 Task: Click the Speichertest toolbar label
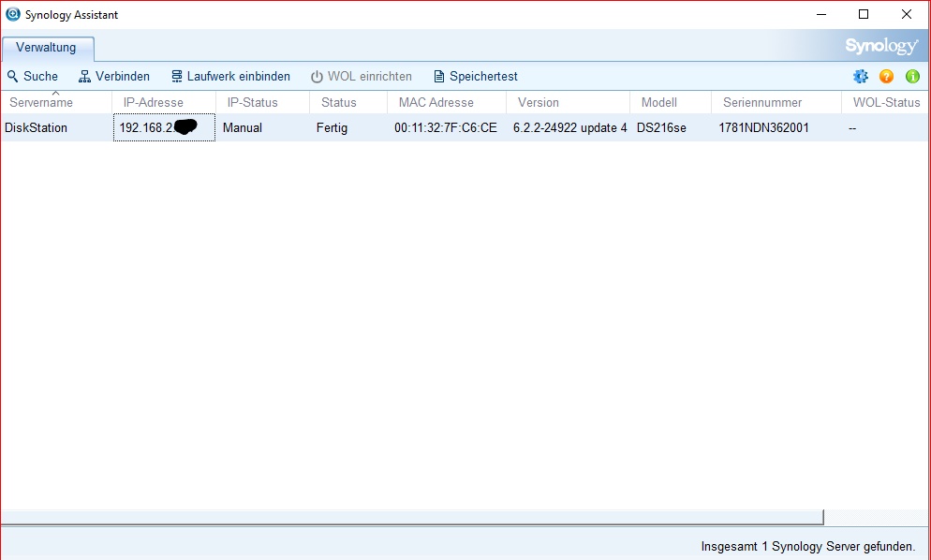point(484,77)
